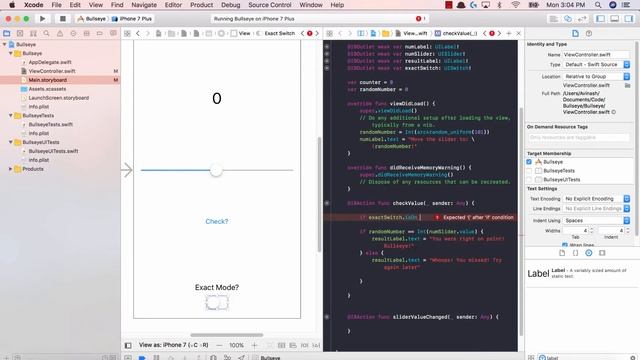Open the File menu
Image resolution: width=640 pixels, height=360 pixels.
[56, 5]
